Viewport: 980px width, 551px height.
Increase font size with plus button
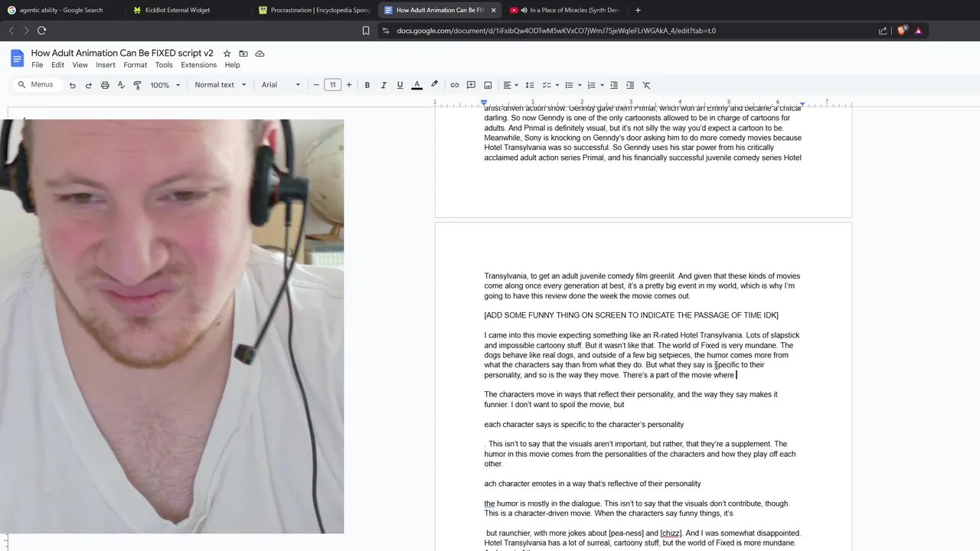(x=349, y=85)
